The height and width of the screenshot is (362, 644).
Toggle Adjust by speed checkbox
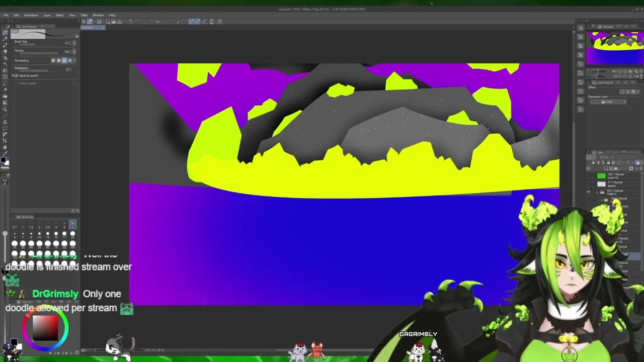pos(16,75)
